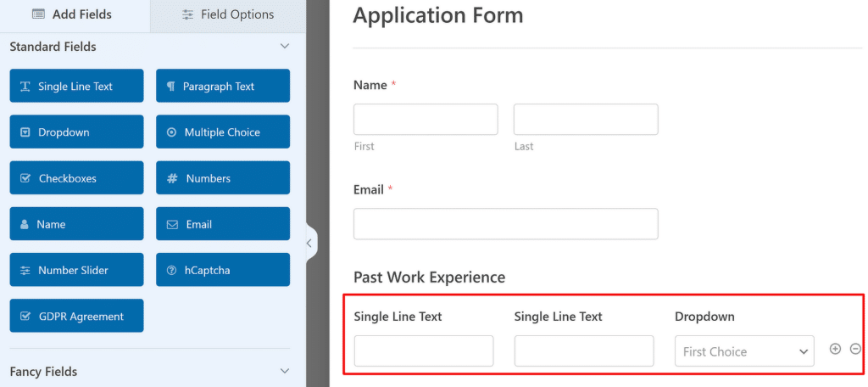The height and width of the screenshot is (387, 868).
Task: Add a Multiple Choice field
Action: pyautogui.click(x=223, y=132)
